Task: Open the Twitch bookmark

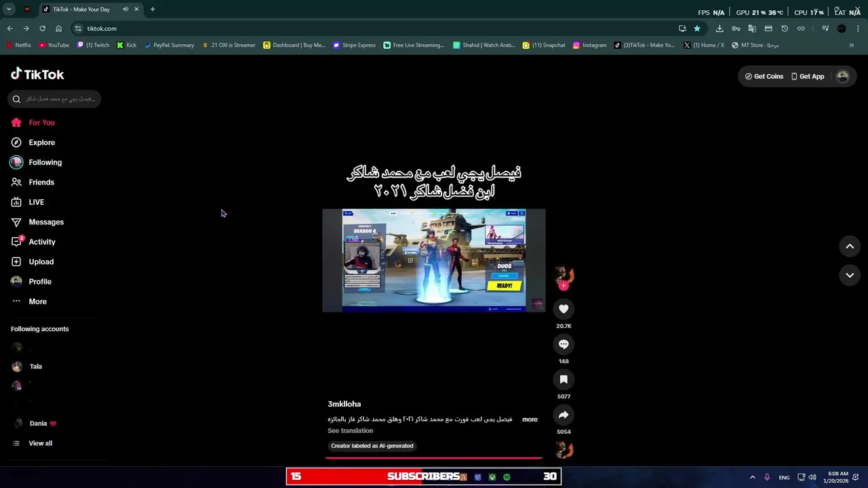Action: pyautogui.click(x=93, y=45)
